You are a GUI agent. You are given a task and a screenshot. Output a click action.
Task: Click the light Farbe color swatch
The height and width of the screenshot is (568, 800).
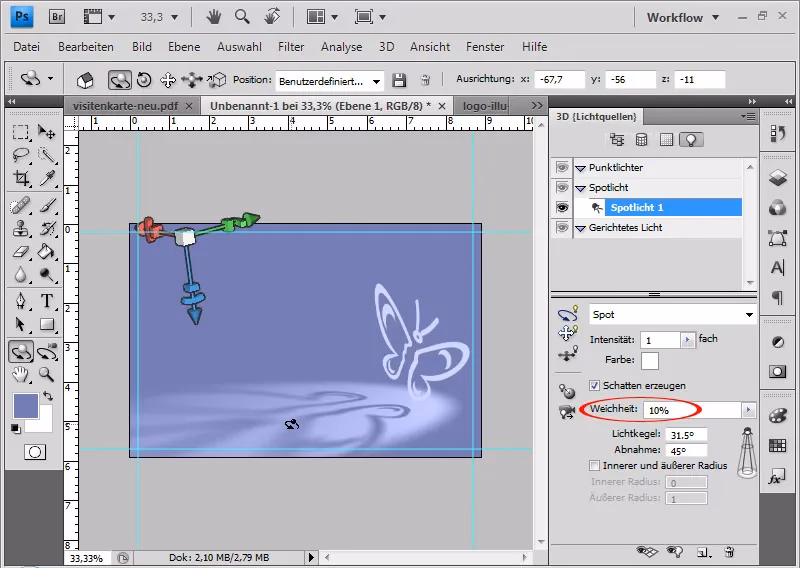click(x=649, y=360)
